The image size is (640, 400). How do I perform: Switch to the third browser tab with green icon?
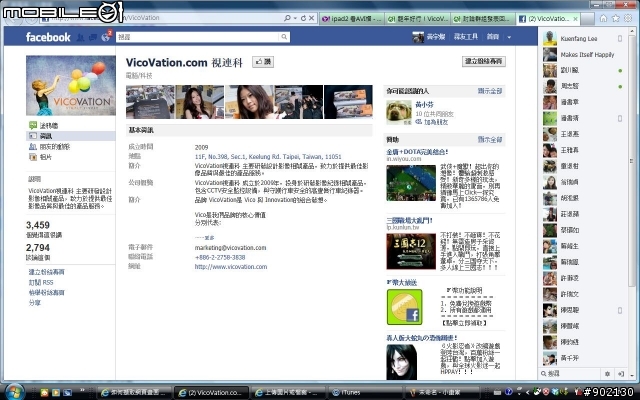(x=483, y=18)
